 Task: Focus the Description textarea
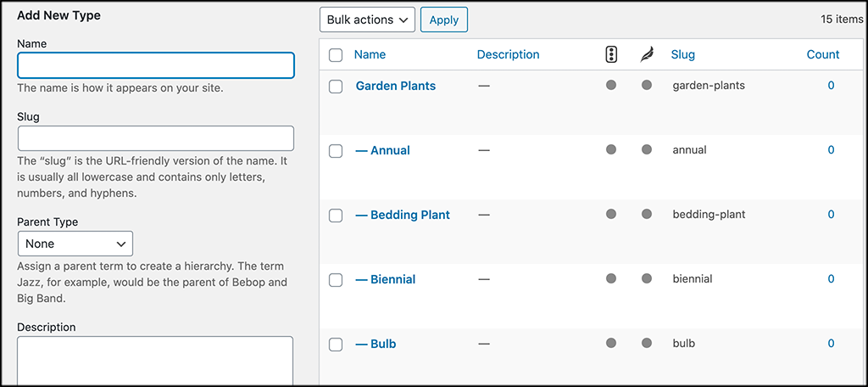[x=156, y=361]
